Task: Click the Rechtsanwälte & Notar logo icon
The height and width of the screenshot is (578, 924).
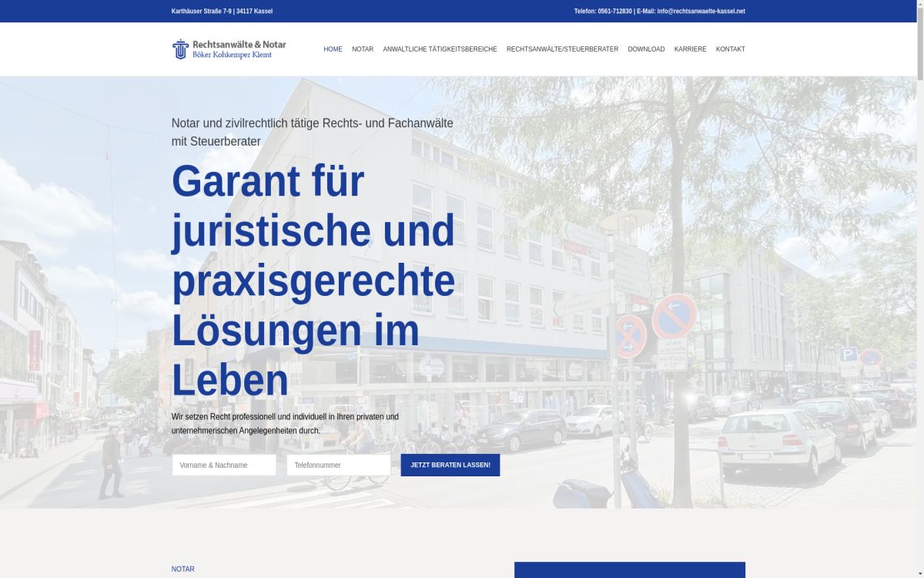Action: click(180, 49)
